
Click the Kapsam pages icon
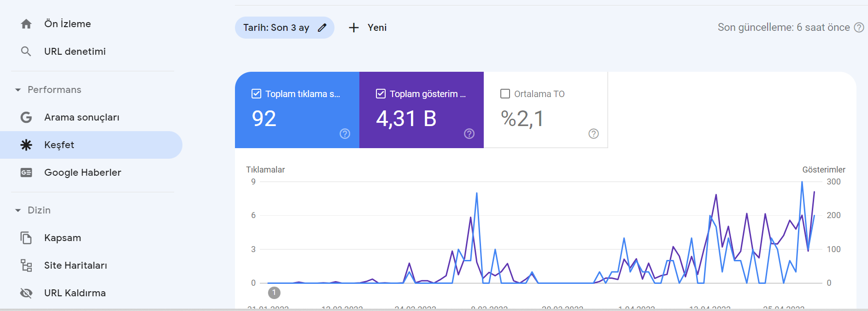click(x=26, y=238)
